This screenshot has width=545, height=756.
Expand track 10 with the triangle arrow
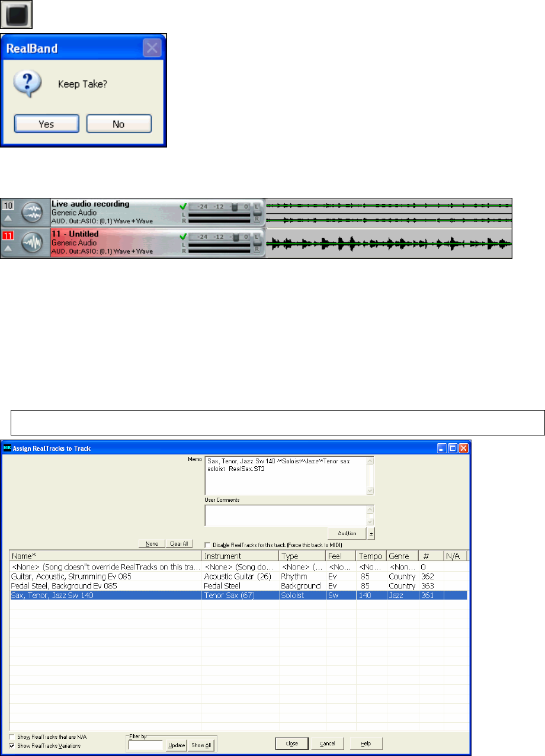[x=7, y=219]
